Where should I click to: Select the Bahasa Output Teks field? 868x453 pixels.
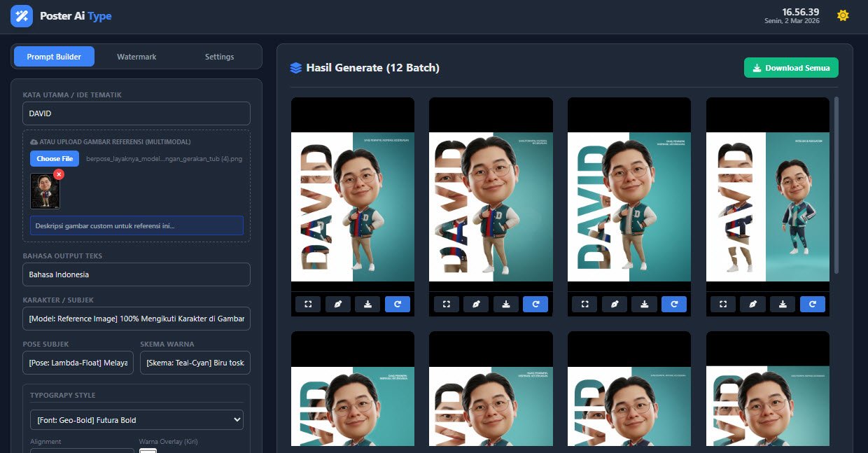(x=136, y=274)
